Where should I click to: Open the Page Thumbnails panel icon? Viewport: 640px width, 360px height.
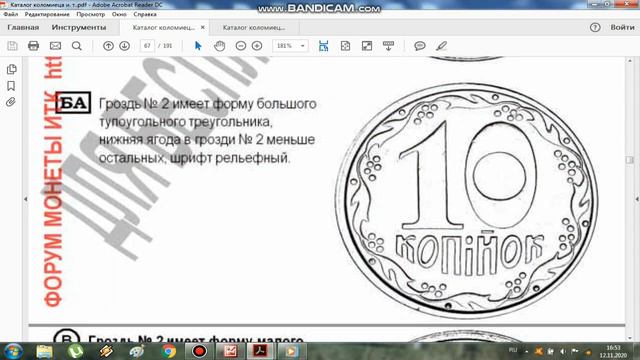point(11,69)
